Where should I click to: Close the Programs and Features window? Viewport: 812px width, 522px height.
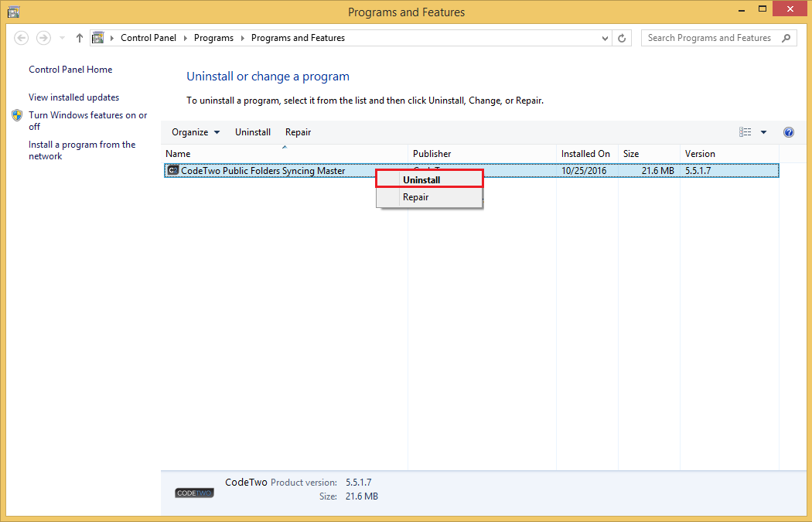(x=790, y=9)
